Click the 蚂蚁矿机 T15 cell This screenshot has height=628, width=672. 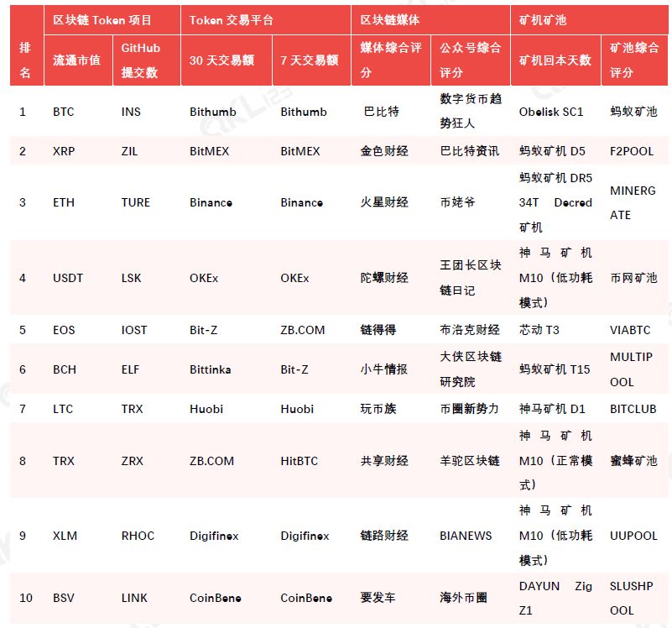555,369
